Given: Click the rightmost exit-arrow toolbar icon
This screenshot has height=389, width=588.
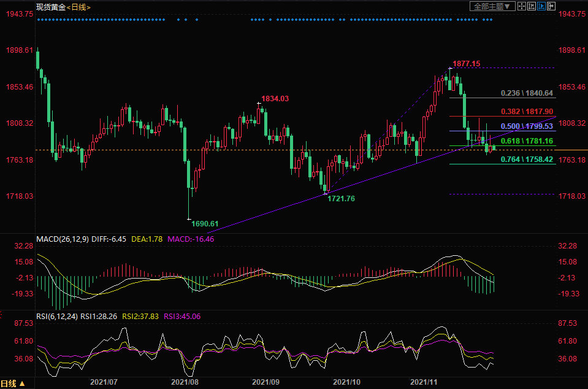Looking at the screenshot, I should [551, 6].
